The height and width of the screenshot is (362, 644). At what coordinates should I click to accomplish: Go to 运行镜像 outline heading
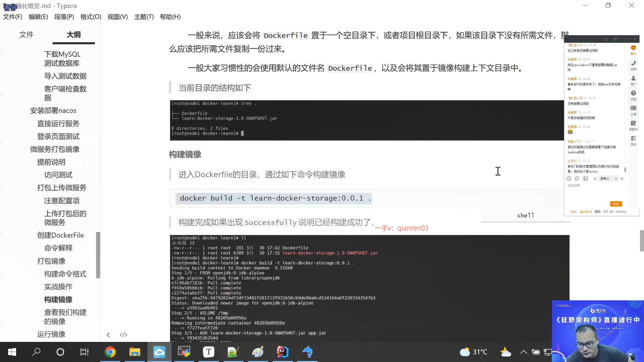pyautogui.click(x=51, y=334)
